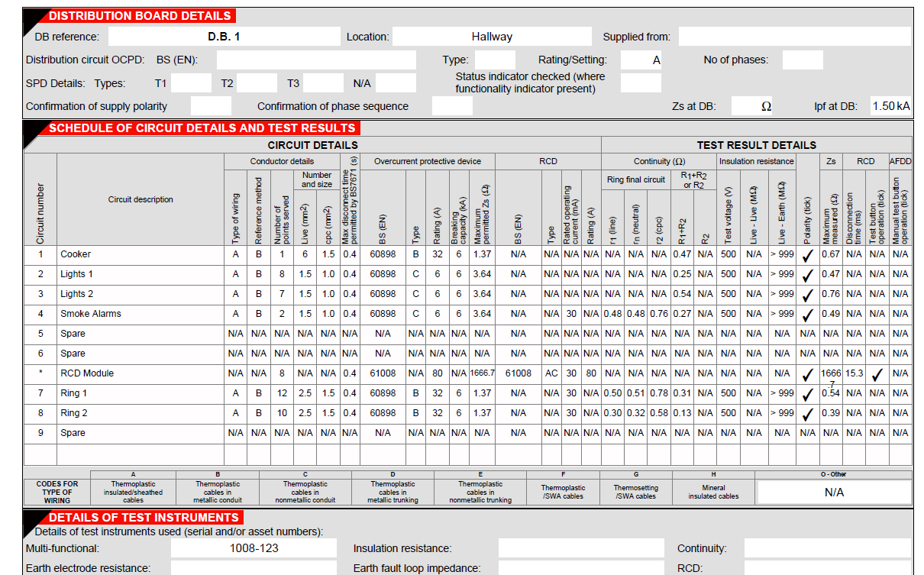Click the Zs at DB ohms field
924x575 pixels.
[x=751, y=106]
